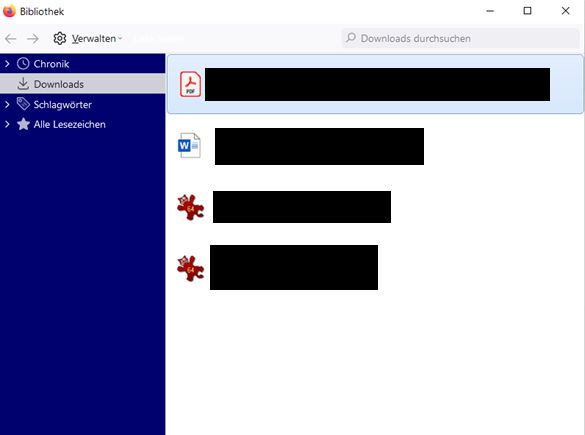
Task: Click the clock icon next to Chronik
Action: pos(23,64)
